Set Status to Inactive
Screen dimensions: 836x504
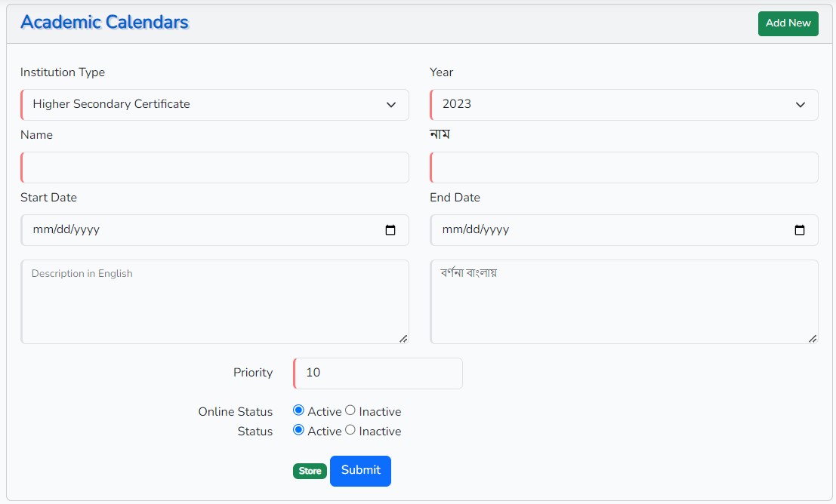click(350, 430)
